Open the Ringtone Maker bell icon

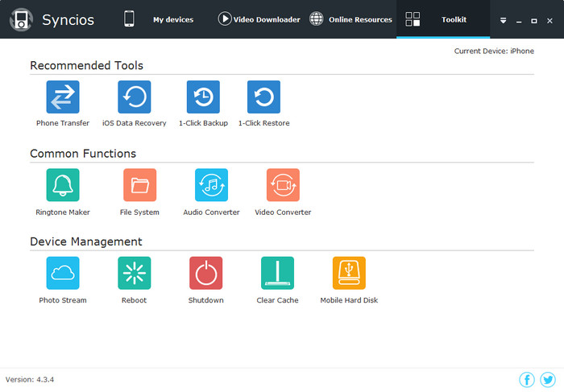coord(63,185)
